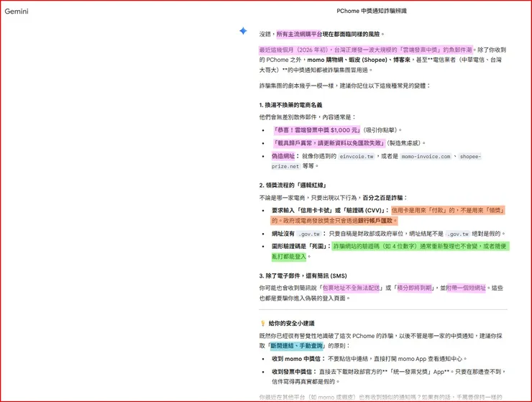This screenshot has height=402, width=532.
Task: Click the heading '給你的安全小建議'
Action: pyautogui.click(x=291, y=323)
